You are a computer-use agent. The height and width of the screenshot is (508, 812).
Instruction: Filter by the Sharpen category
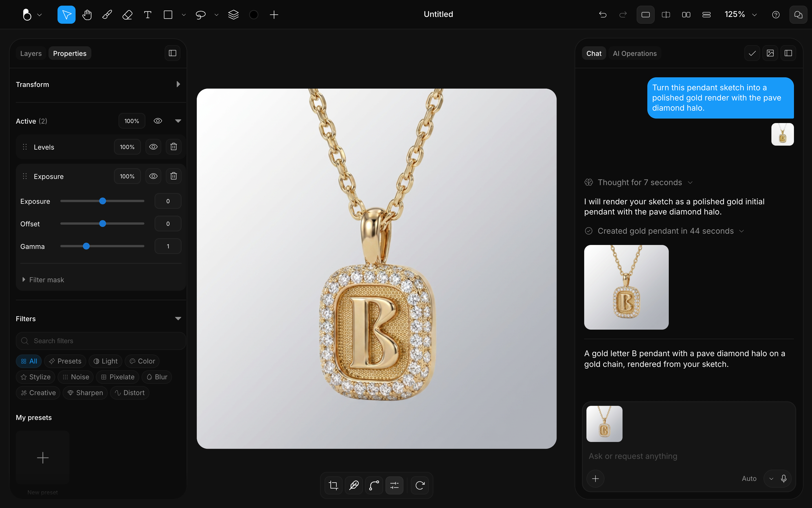85,393
